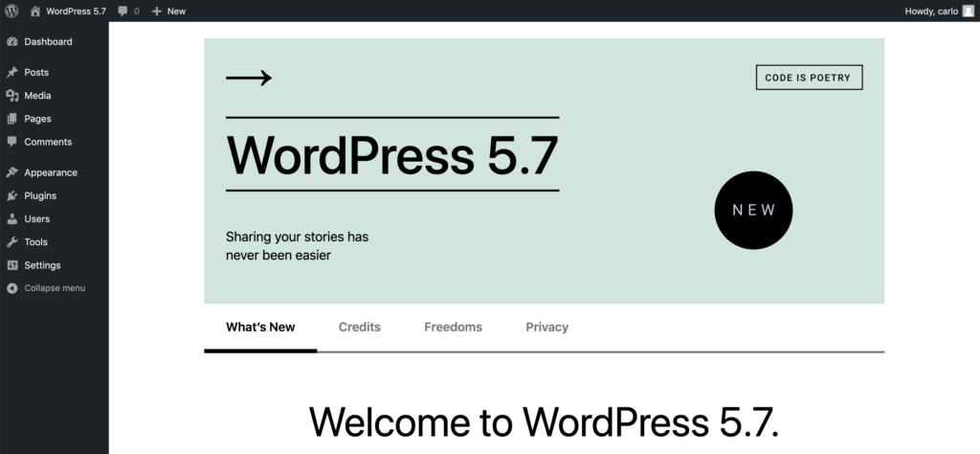The image size is (980, 454).
Task: Click the Collapse menu arrow icon
Action: tap(11, 288)
